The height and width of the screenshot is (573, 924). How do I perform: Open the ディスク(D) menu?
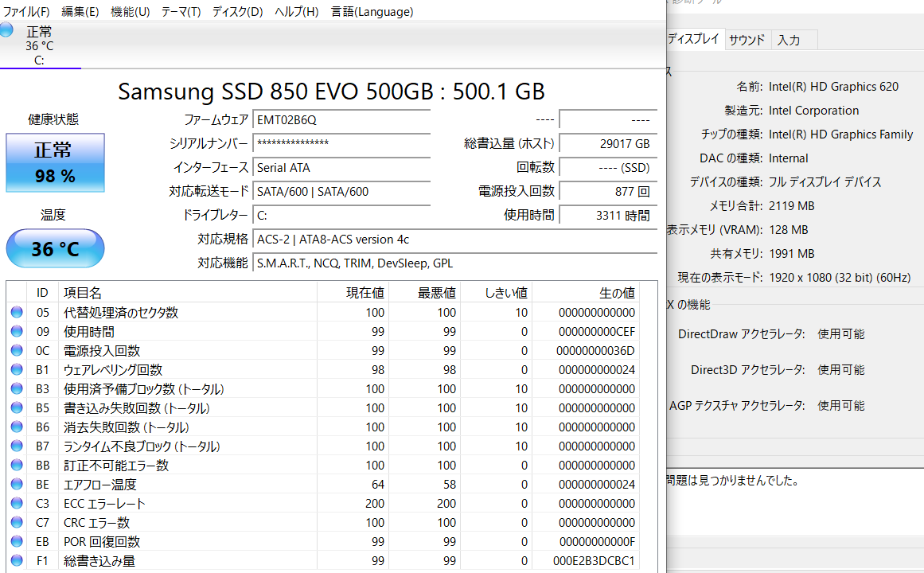click(x=237, y=12)
